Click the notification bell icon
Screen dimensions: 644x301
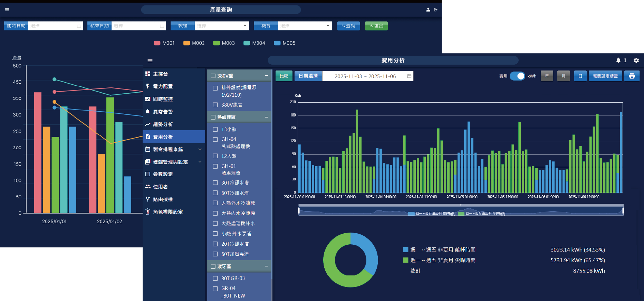(x=618, y=60)
